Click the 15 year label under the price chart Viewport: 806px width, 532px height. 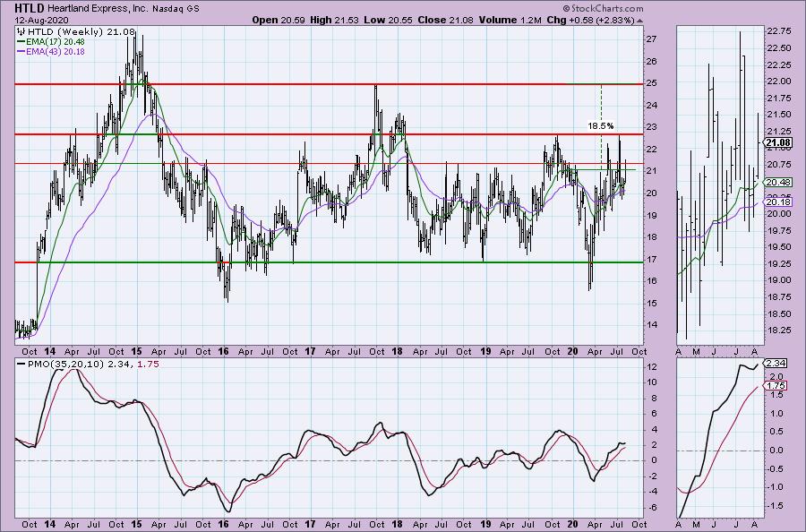click(136, 352)
